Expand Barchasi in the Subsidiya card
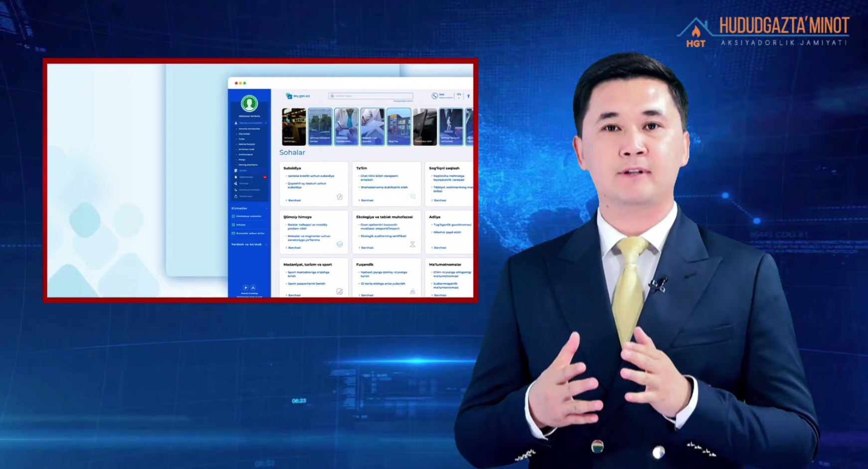Image resolution: width=868 pixels, height=469 pixels. 294,200
